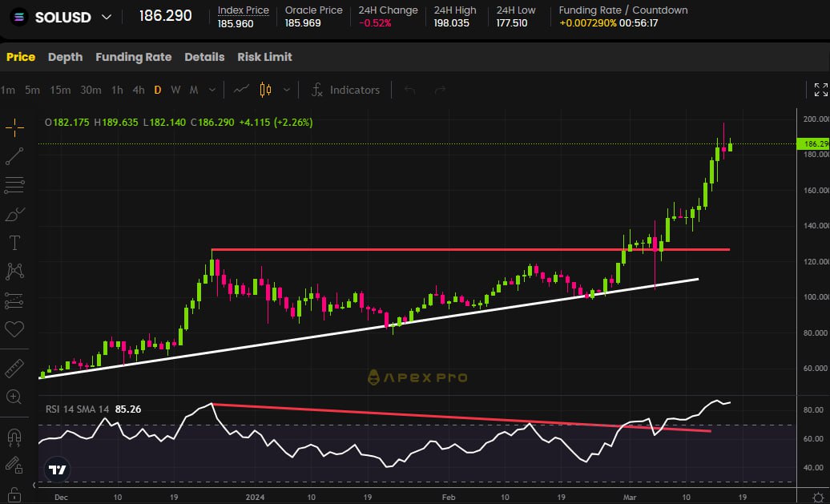Screen dimensions: 830x504
Task: Select the M monthly timeframe
Action: pyautogui.click(x=194, y=90)
